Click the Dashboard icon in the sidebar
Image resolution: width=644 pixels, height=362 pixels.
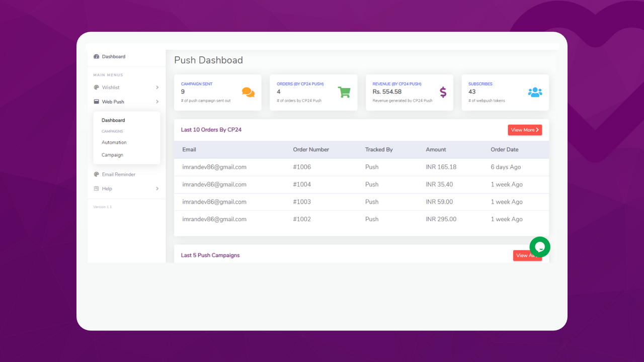97,56
